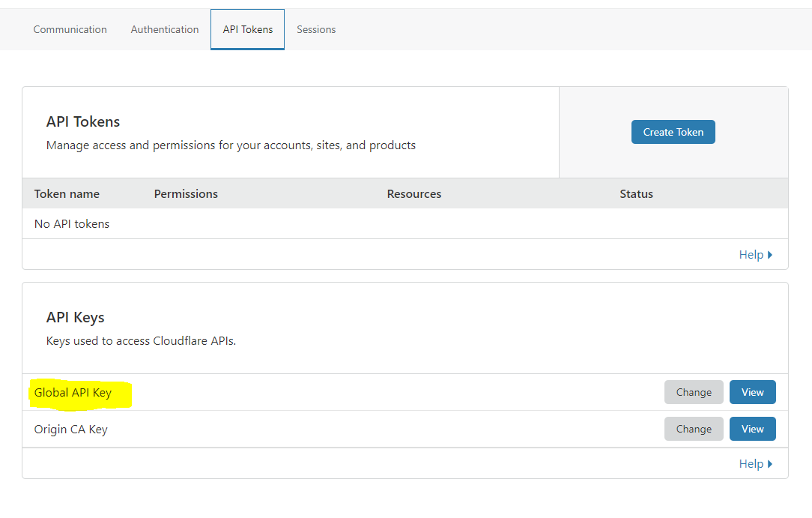Image resolution: width=812 pixels, height=518 pixels.
Task: View the Global API Key
Action: 752,392
